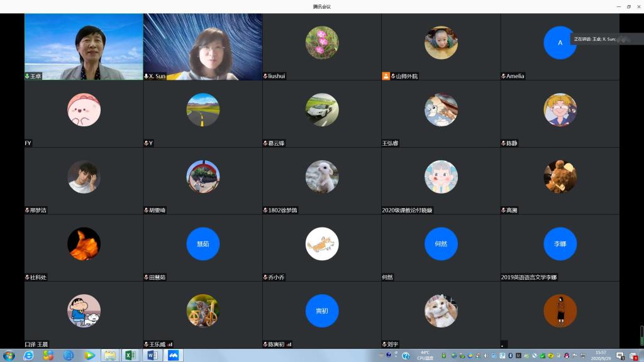Viewport: 644px width, 362px height.
Task: Open the Excel icon in the taskbar
Action: (131, 355)
